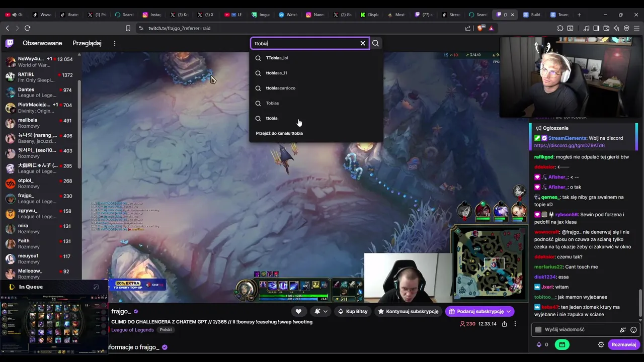Click Kup Bitsy button
644x362 pixels.
[x=353, y=311]
